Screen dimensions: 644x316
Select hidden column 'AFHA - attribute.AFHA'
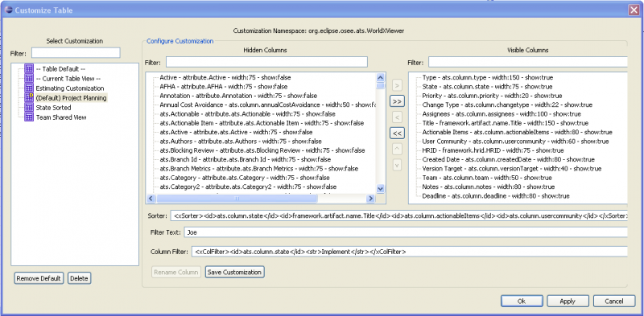pyautogui.click(x=224, y=86)
